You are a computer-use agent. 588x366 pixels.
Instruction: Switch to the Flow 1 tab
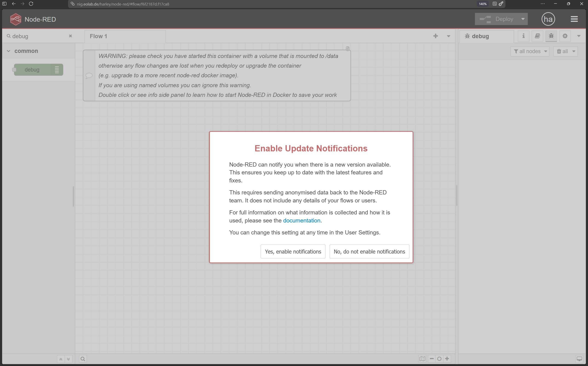[x=125, y=36]
